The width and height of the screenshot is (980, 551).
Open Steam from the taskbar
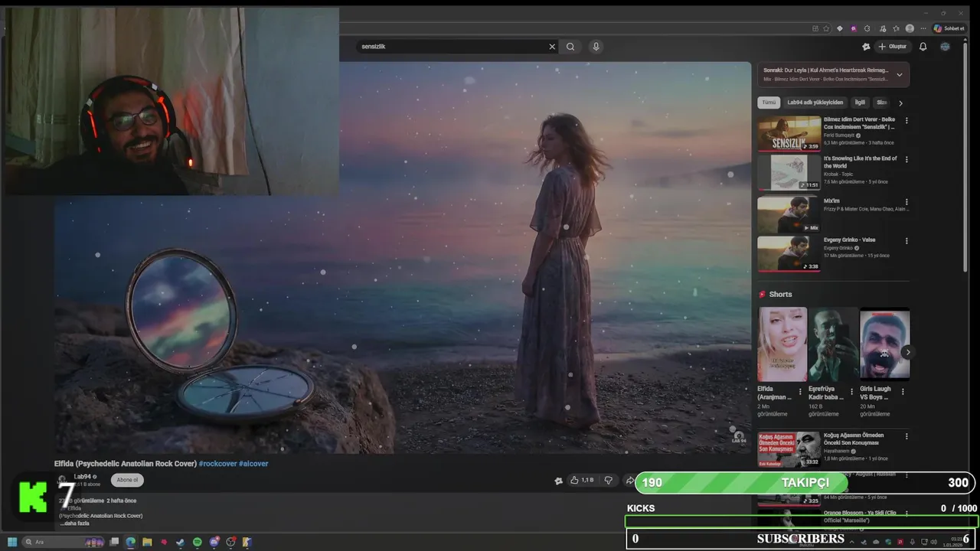pos(180,542)
